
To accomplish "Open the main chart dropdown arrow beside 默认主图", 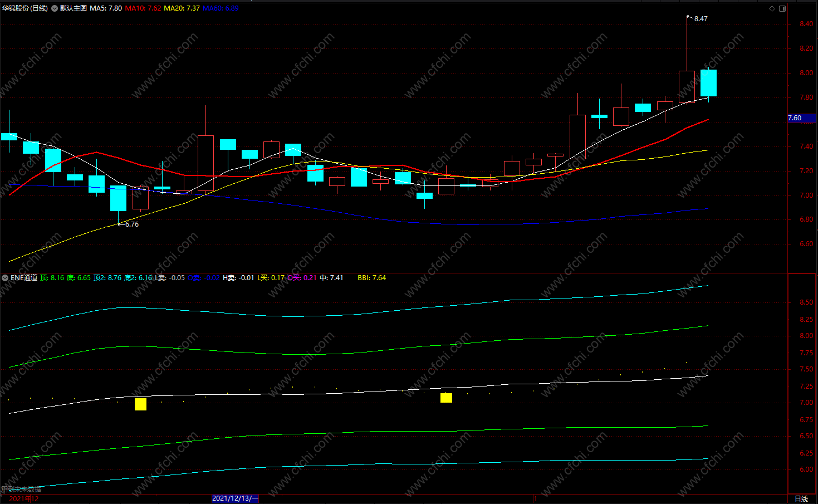I will tap(55, 8).
